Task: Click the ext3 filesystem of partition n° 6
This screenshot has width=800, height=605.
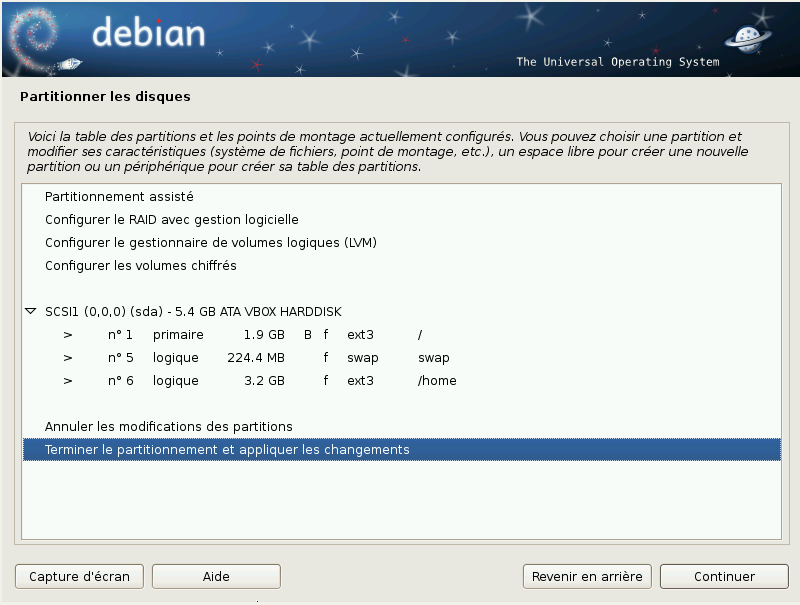Action: (x=360, y=381)
